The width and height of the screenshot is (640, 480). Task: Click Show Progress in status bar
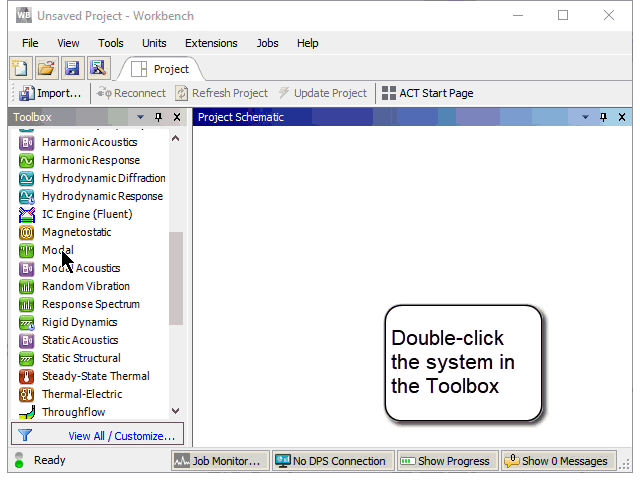[x=445, y=461]
